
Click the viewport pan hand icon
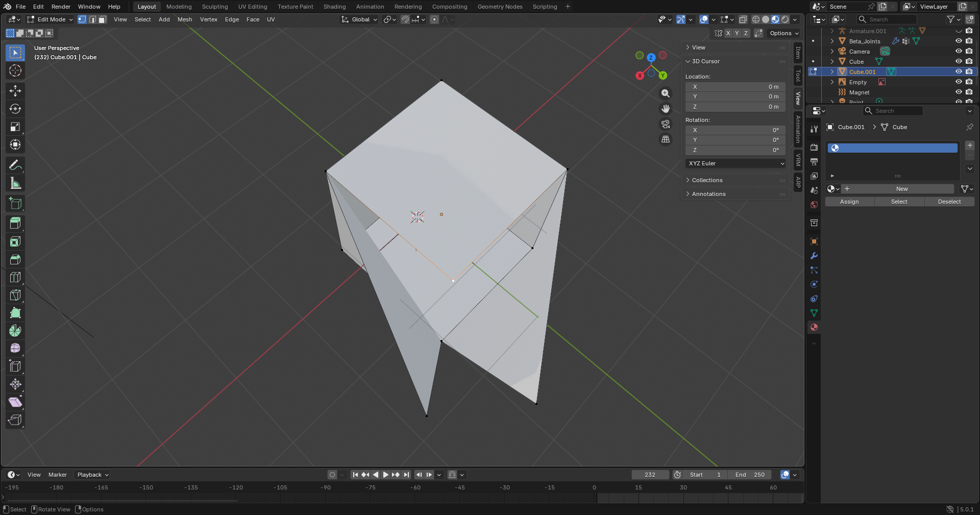666,109
